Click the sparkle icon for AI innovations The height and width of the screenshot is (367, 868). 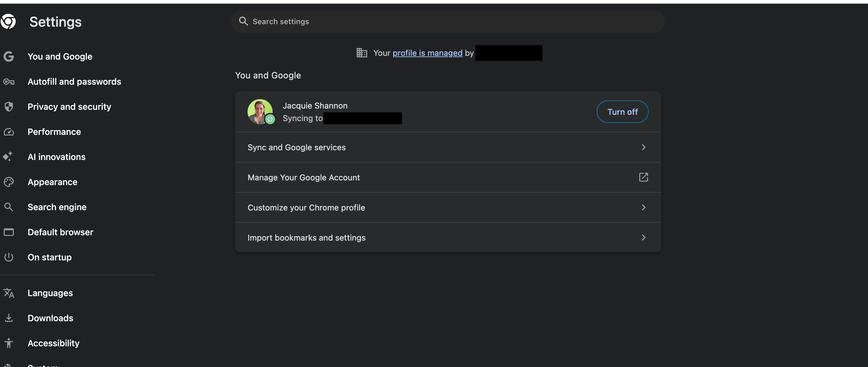coord(8,157)
